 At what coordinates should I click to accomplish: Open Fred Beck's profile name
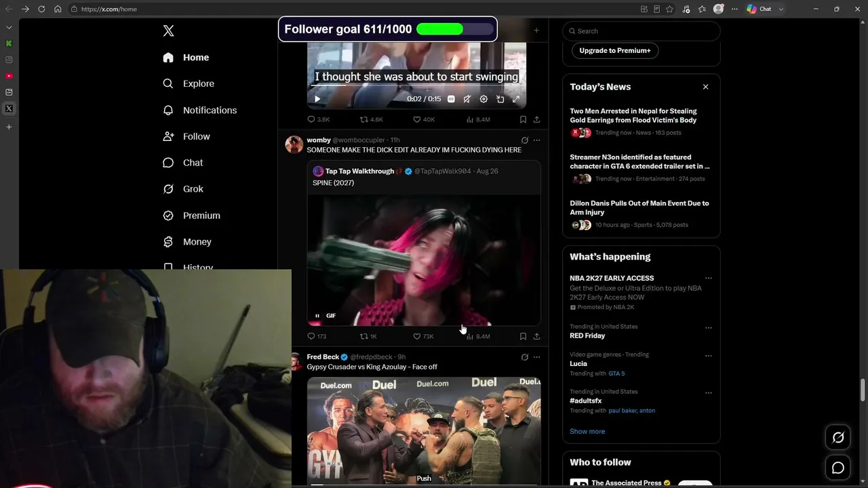point(323,357)
